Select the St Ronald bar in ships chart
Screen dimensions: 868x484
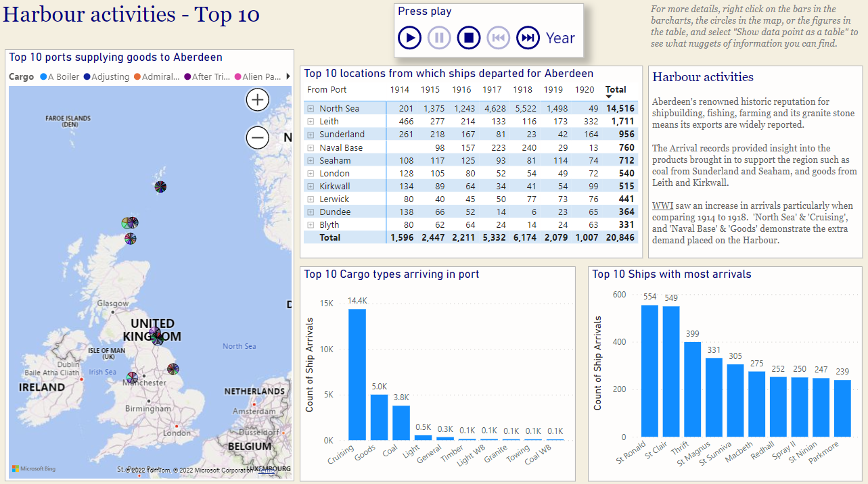click(x=649, y=370)
